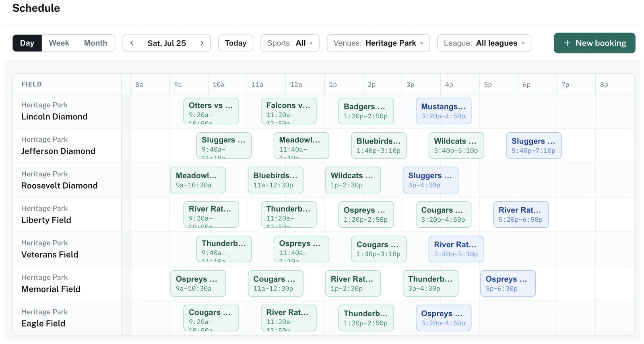Viewport: 644px width, 344px height.
Task: Open Thunderb... 9:40a booking on Veterans Field
Action: pyautogui.click(x=224, y=249)
